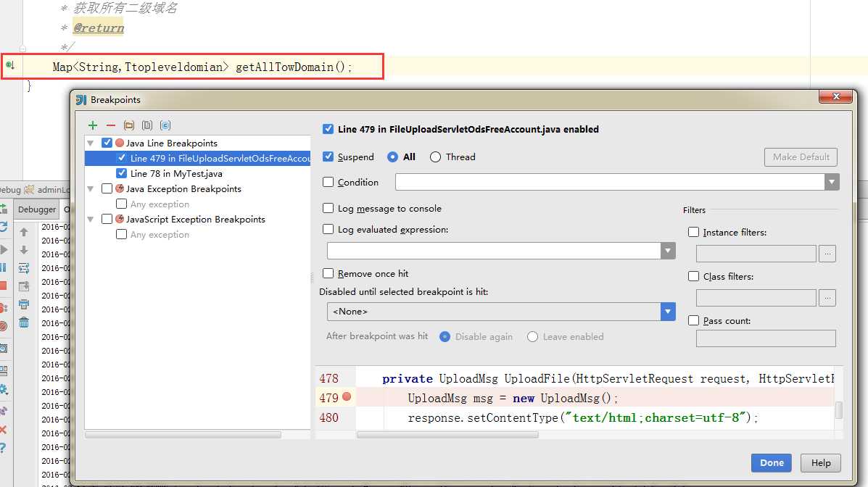Enable Log evaluated expression checkbox
This screenshot has height=487, width=868.
[x=328, y=229]
